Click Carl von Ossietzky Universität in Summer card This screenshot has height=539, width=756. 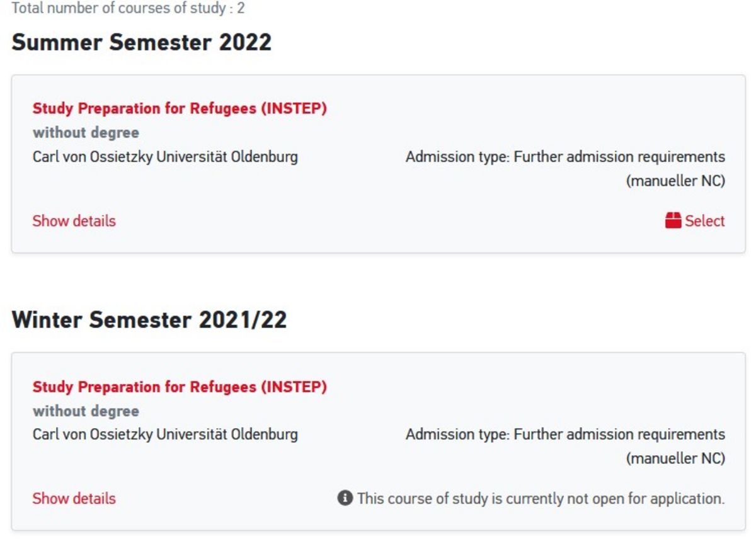coord(165,156)
